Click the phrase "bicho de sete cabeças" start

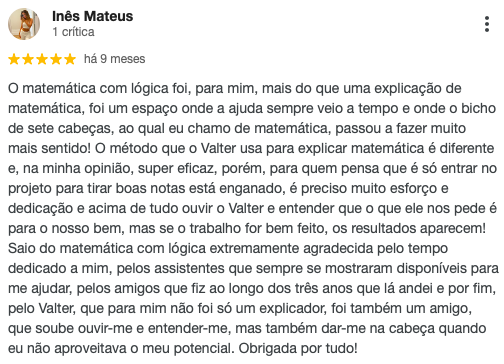pyautogui.click(x=478, y=108)
